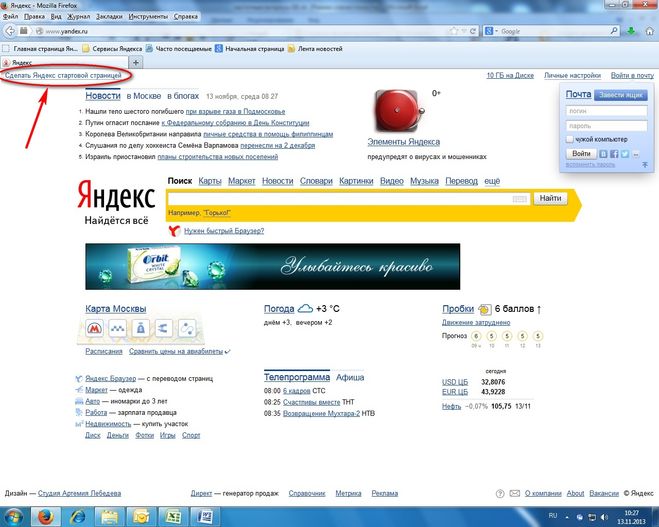
Task: Switch news to в Москве tab
Action: tap(144, 96)
